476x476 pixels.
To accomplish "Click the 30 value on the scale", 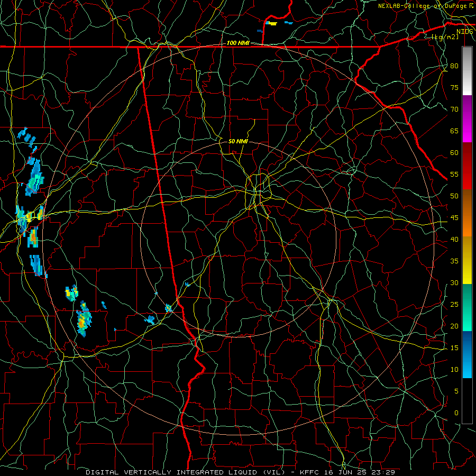I will pos(454,282).
